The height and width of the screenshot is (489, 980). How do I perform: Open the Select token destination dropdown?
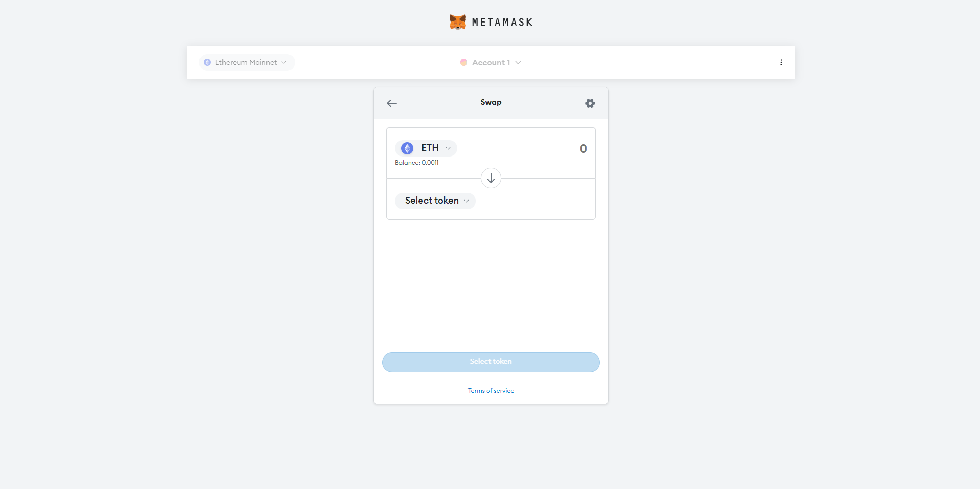click(x=435, y=201)
